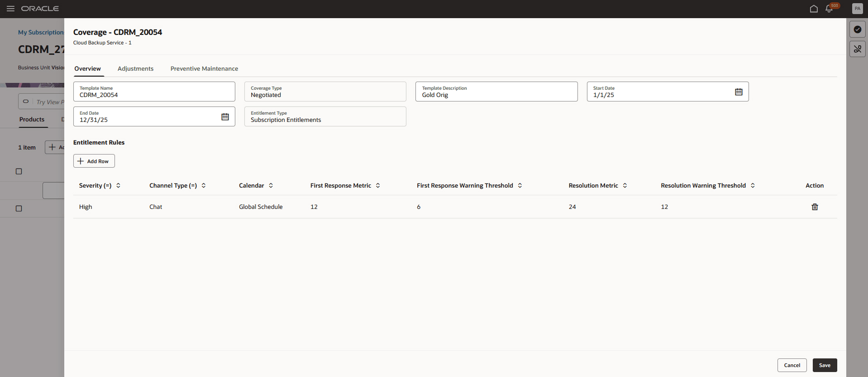Sort by Channel Type column
Screen dimensions: 868x377
(x=204, y=185)
